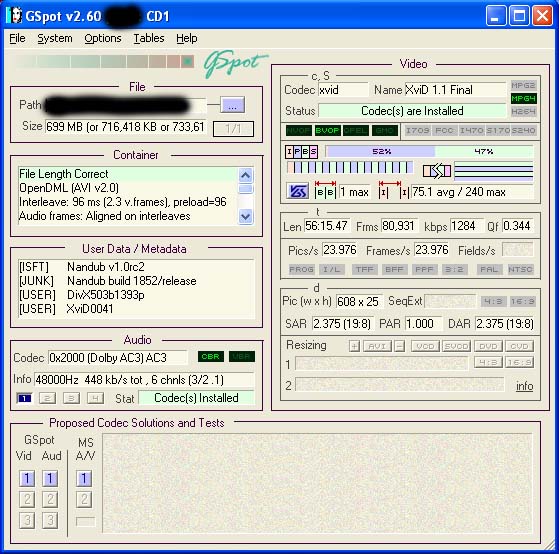The width and height of the screenshot is (559, 554).
Task: Click the QPEL indicator
Action: 356,130
